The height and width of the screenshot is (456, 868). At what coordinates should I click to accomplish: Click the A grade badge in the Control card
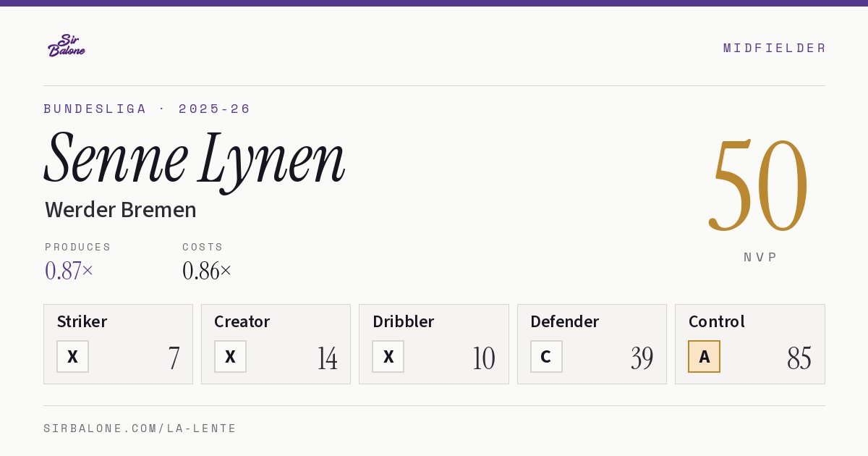click(704, 356)
